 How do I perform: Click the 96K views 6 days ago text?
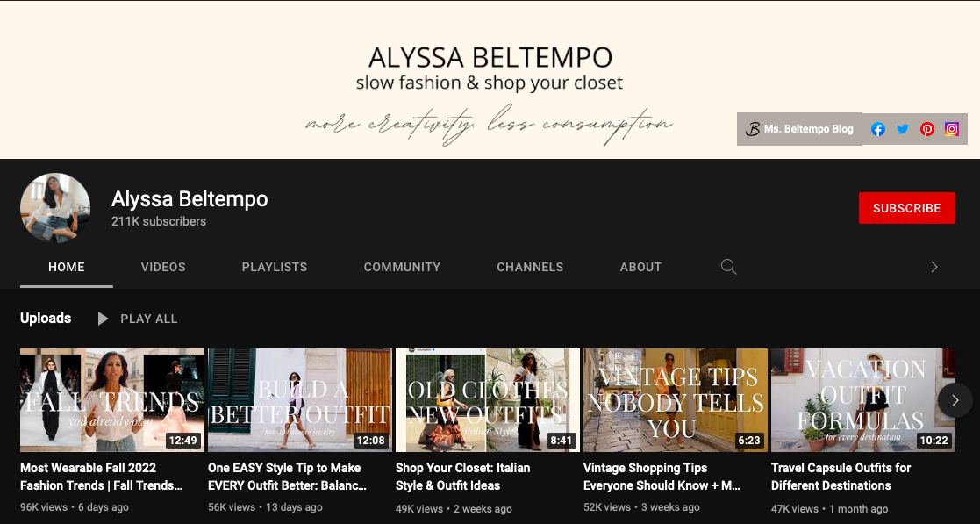click(x=75, y=507)
